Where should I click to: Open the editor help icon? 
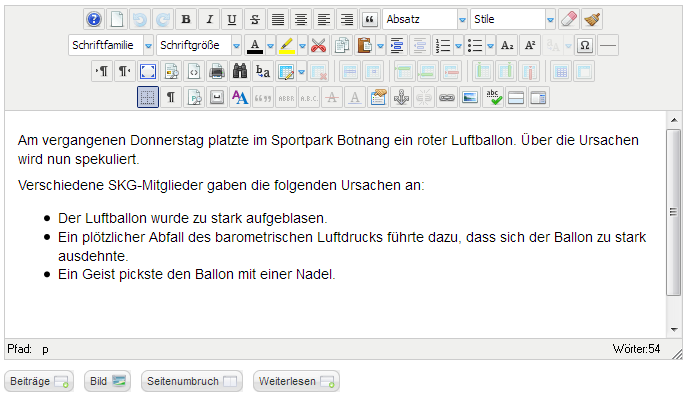pyautogui.click(x=94, y=19)
